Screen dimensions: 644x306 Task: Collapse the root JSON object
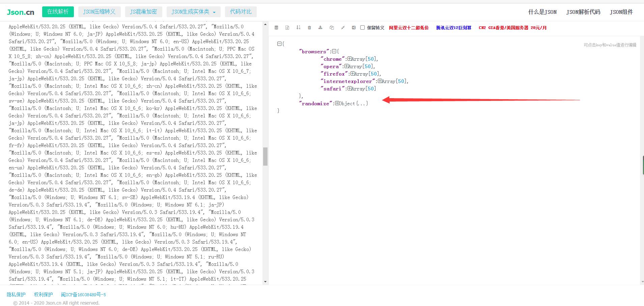pyautogui.click(x=279, y=44)
